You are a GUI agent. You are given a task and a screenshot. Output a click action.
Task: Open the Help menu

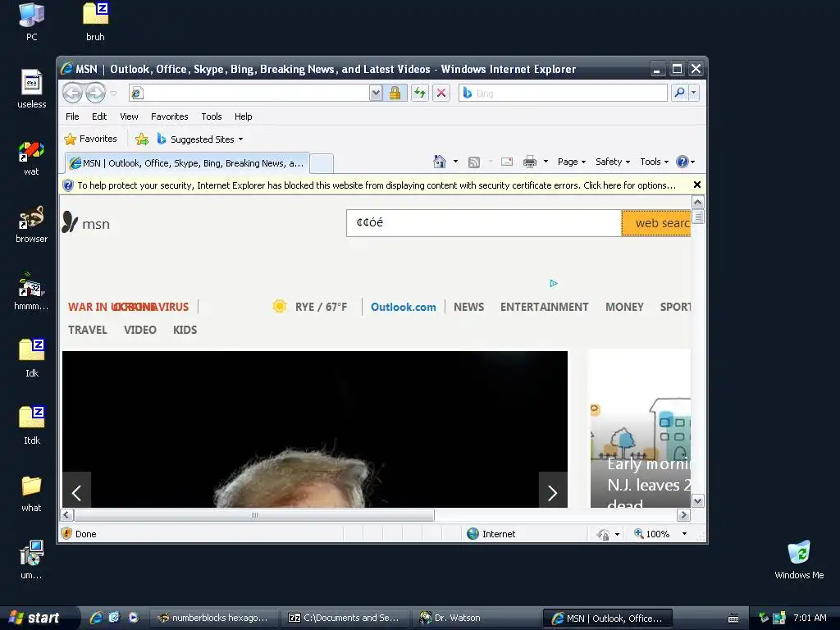tap(243, 116)
